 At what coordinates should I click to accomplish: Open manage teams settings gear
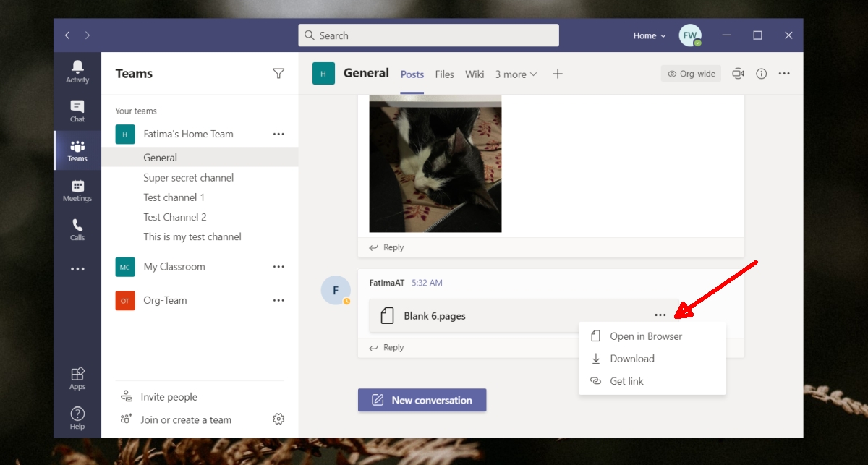click(278, 419)
